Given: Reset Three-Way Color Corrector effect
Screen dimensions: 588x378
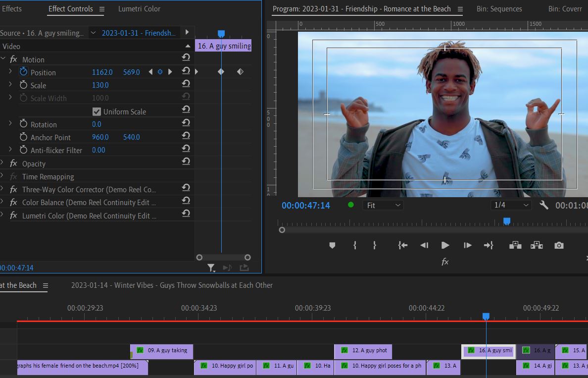Looking at the screenshot, I should (x=186, y=187).
